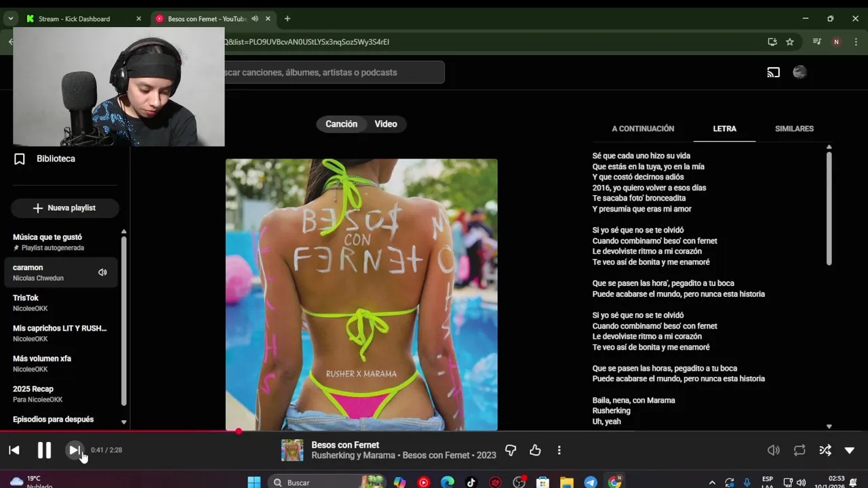Skip to the next track
The image size is (868, 488).
tap(74, 450)
